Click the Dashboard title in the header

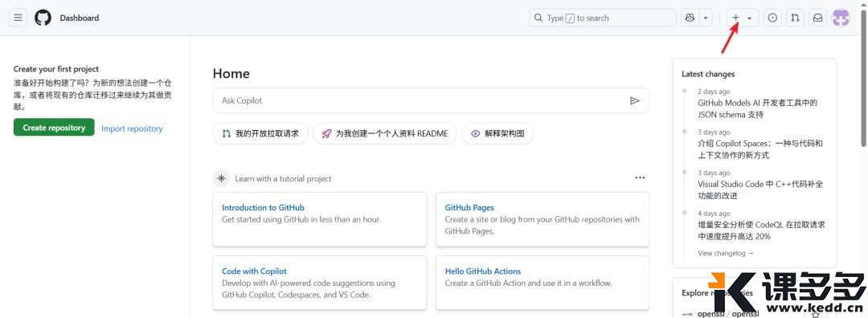point(79,18)
